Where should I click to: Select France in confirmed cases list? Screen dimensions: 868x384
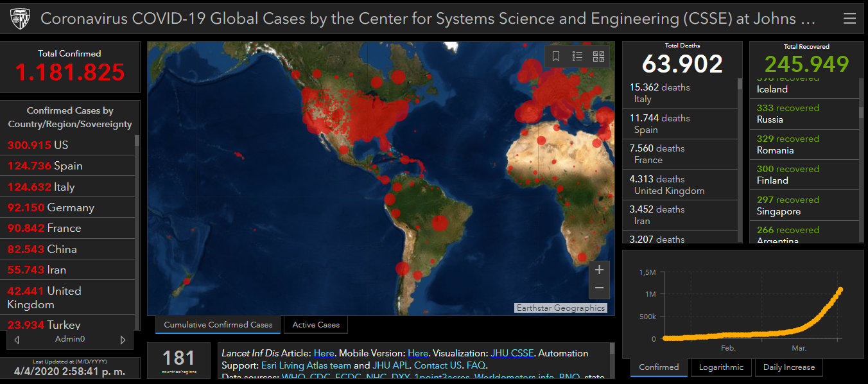coord(67,228)
